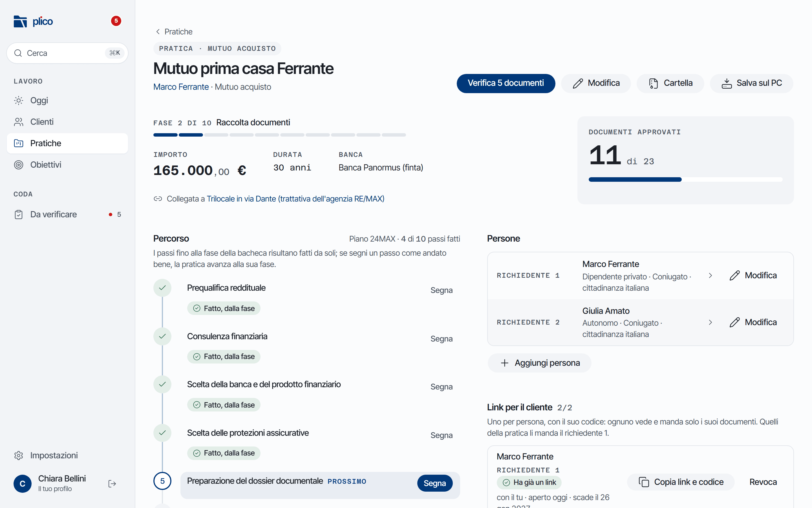Click the plus icon on Aggiungi persona

pyautogui.click(x=505, y=363)
